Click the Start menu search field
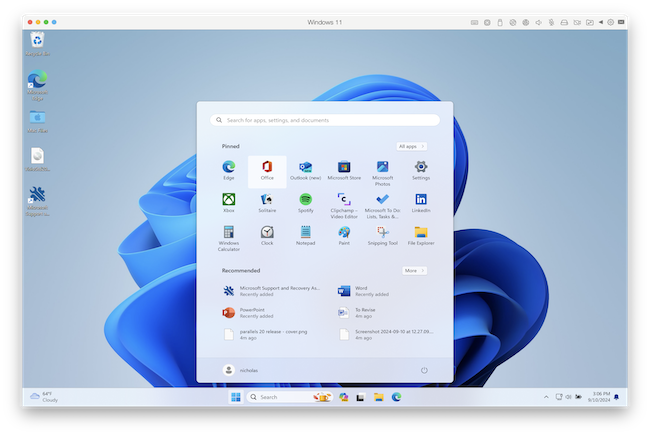 click(325, 120)
